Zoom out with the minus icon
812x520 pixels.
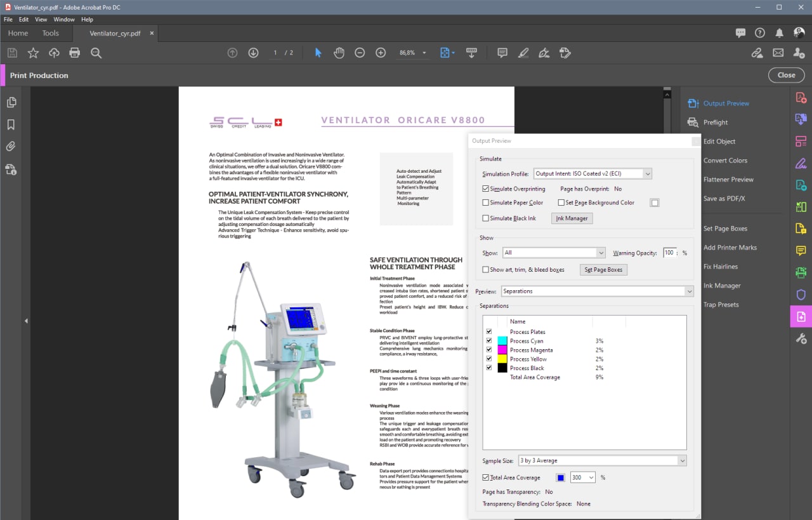(360, 53)
